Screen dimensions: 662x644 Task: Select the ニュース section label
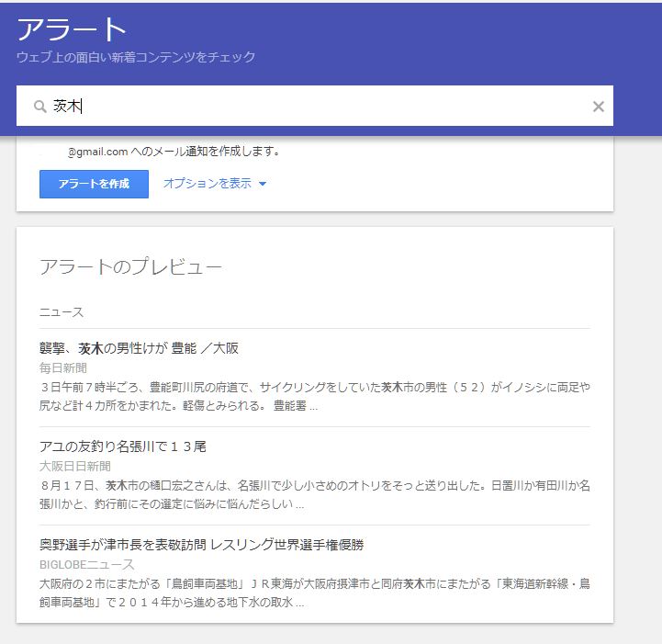[x=61, y=312]
